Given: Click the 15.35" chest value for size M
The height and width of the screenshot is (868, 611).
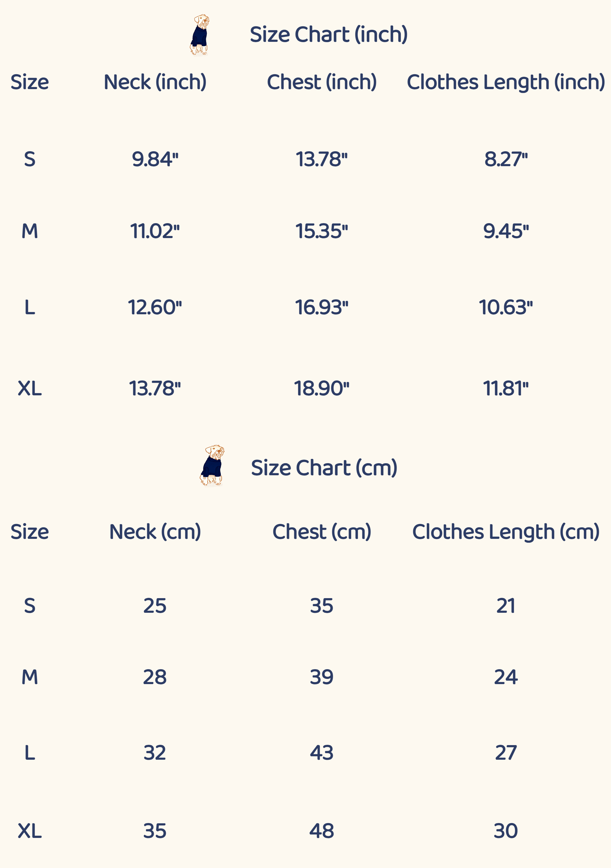Looking at the screenshot, I should (x=321, y=231).
